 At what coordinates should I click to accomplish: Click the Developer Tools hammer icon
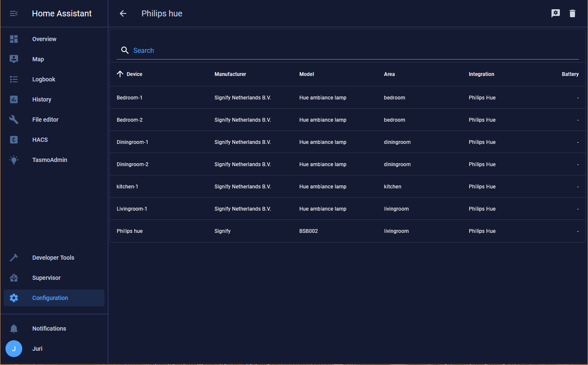(x=14, y=258)
